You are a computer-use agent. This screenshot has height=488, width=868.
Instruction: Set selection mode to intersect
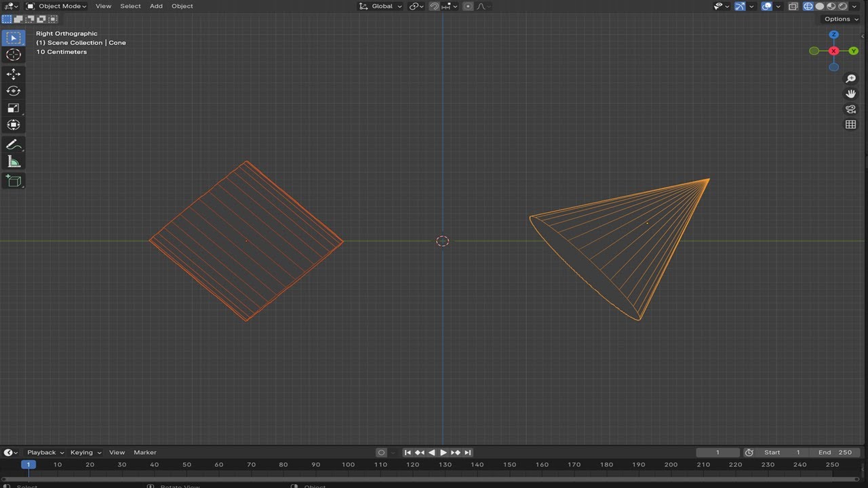(52, 19)
